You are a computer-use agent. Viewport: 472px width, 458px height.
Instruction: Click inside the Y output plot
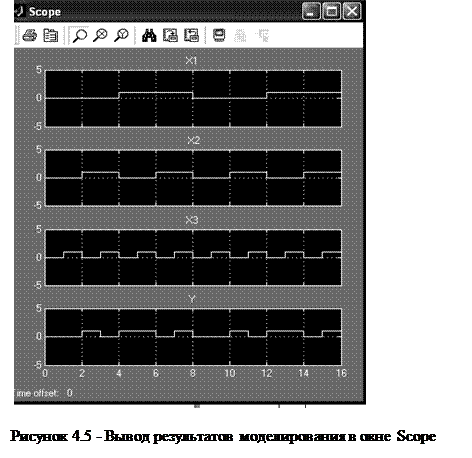193,337
